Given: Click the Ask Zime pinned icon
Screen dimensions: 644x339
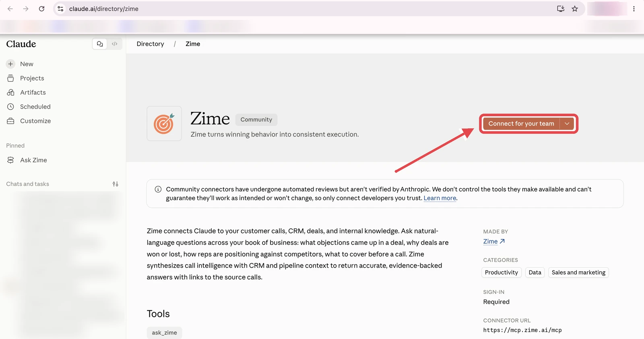Looking at the screenshot, I should click(x=10, y=160).
